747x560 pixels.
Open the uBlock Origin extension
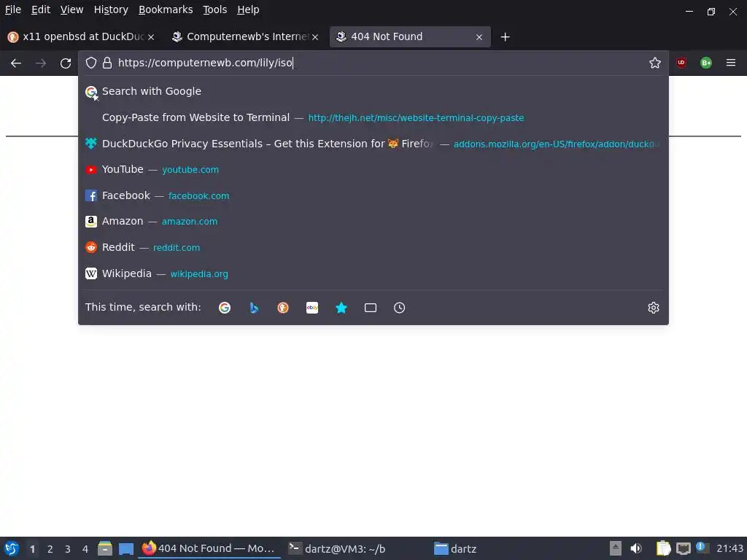(x=681, y=63)
